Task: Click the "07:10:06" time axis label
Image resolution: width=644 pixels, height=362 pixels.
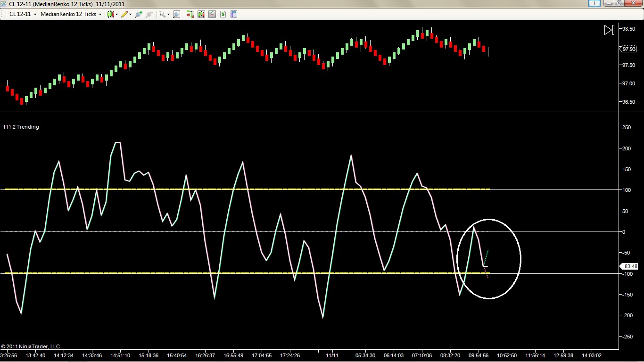Action: click(422, 355)
